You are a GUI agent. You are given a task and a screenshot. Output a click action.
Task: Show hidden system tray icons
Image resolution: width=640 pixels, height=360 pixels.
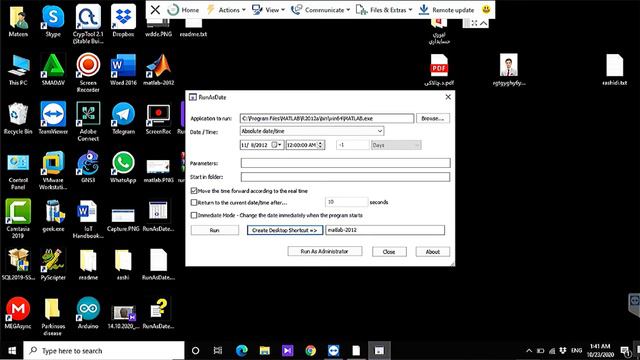pyautogui.click(x=529, y=351)
